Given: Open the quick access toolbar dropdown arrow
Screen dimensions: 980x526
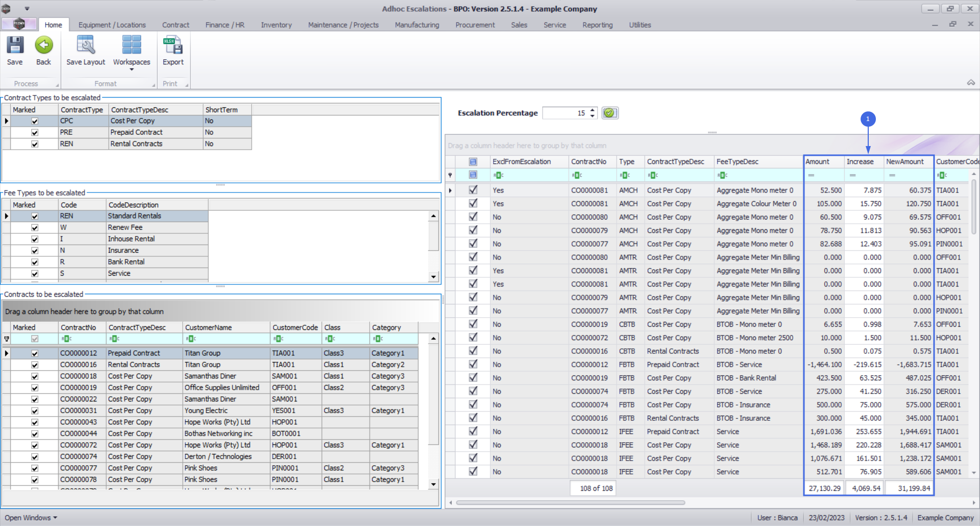Looking at the screenshot, I should [x=27, y=9].
